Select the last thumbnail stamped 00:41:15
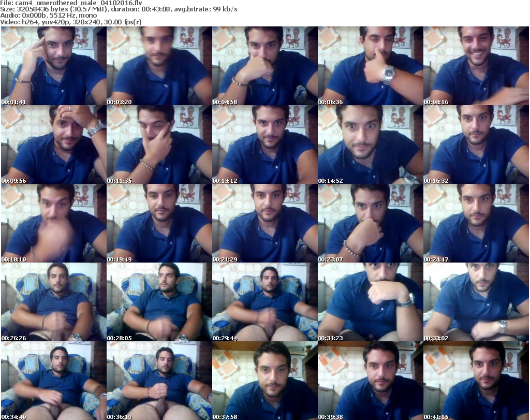Image resolution: width=530 pixels, height=420 pixels. 476,381
